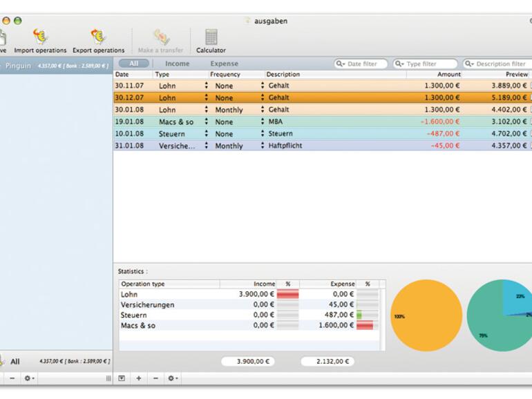532x399 pixels.
Task: Switch to the Income filter tab
Action: click(x=177, y=64)
